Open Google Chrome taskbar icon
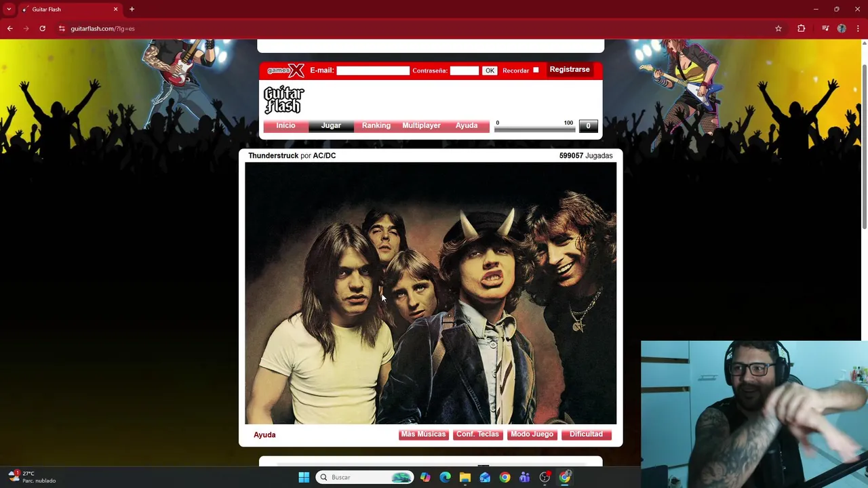This screenshot has width=868, height=488. pos(505,477)
